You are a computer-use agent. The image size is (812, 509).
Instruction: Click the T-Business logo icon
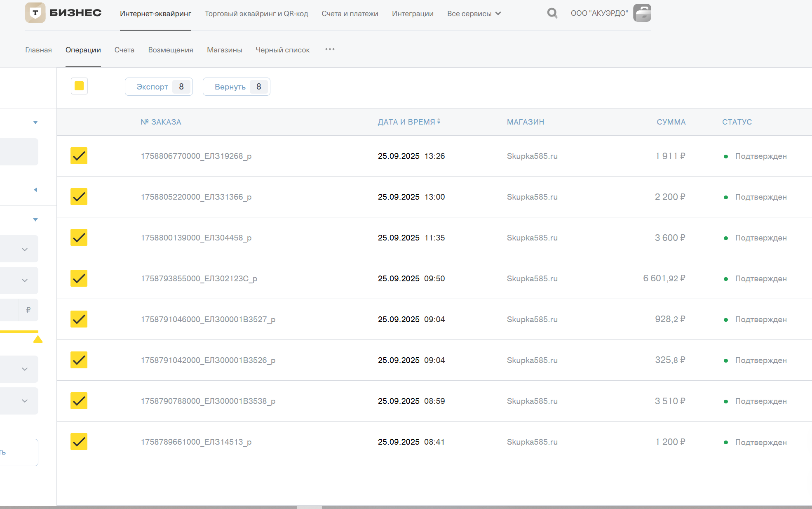click(35, 13)
